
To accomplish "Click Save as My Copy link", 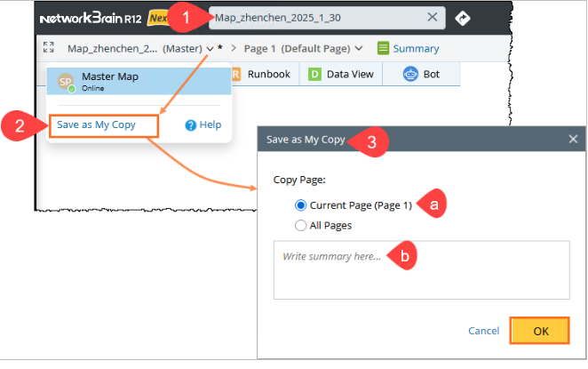I will tap(97, 124).
